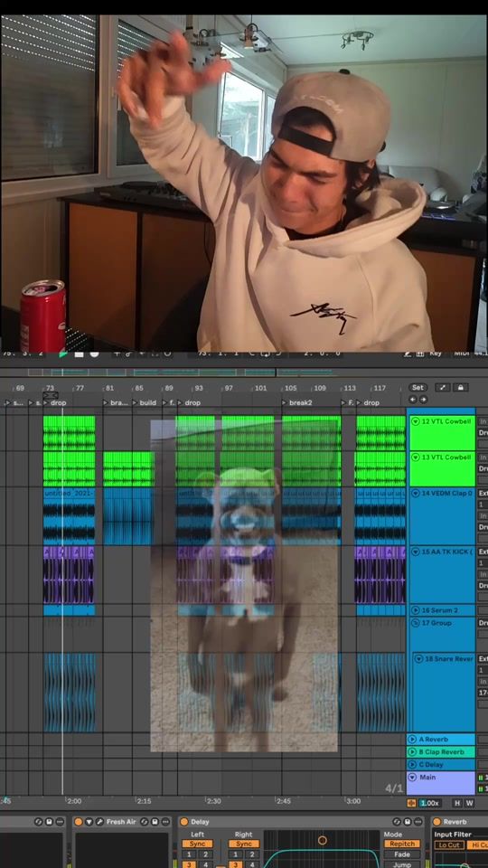Unfold the B Clap Reverb return track
Image resolution: width=488 pixels, height=868 pixels.
pos(412,751)
